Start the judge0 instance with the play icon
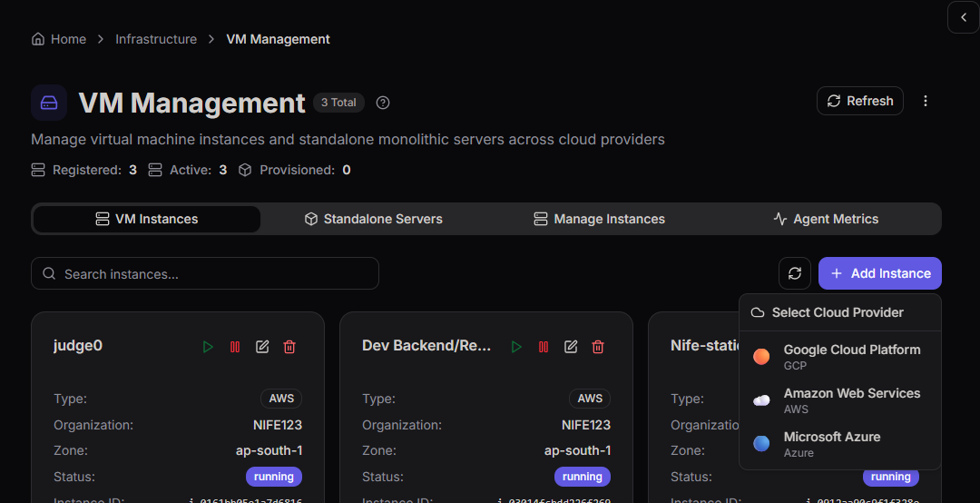The width and height of the screenshot is (980, 503). [x=208, y=347]
